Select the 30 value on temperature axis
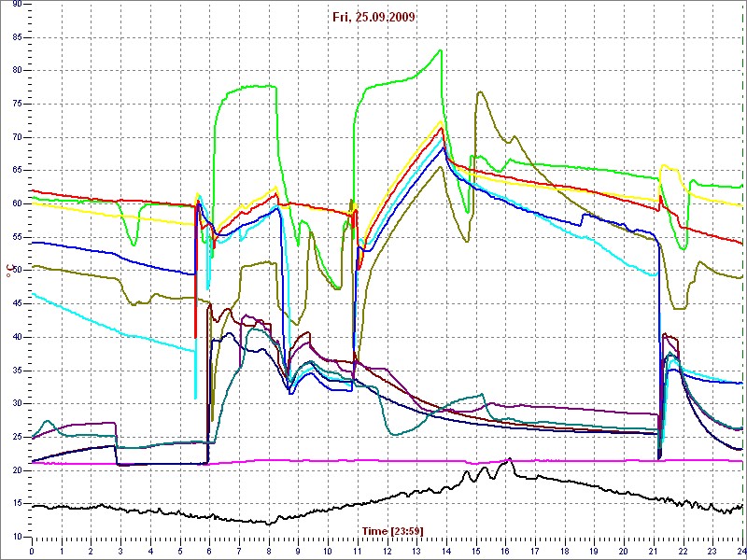 tap(16, 404)
